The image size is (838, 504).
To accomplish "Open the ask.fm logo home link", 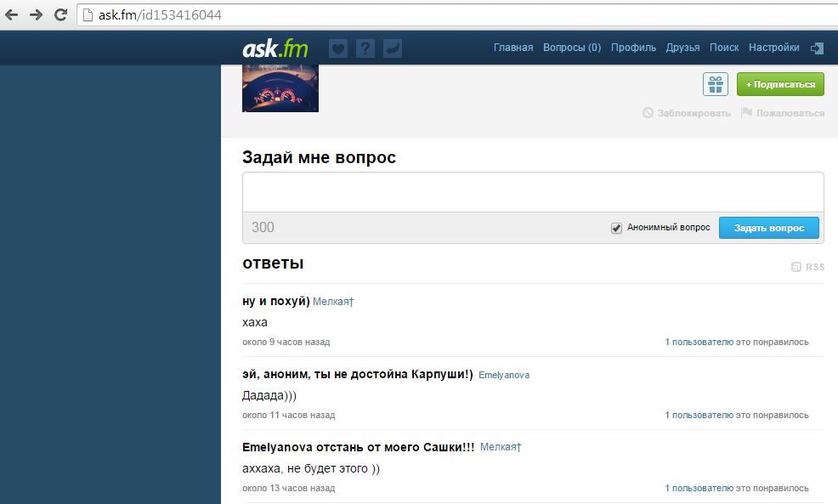I will [275, 48].
